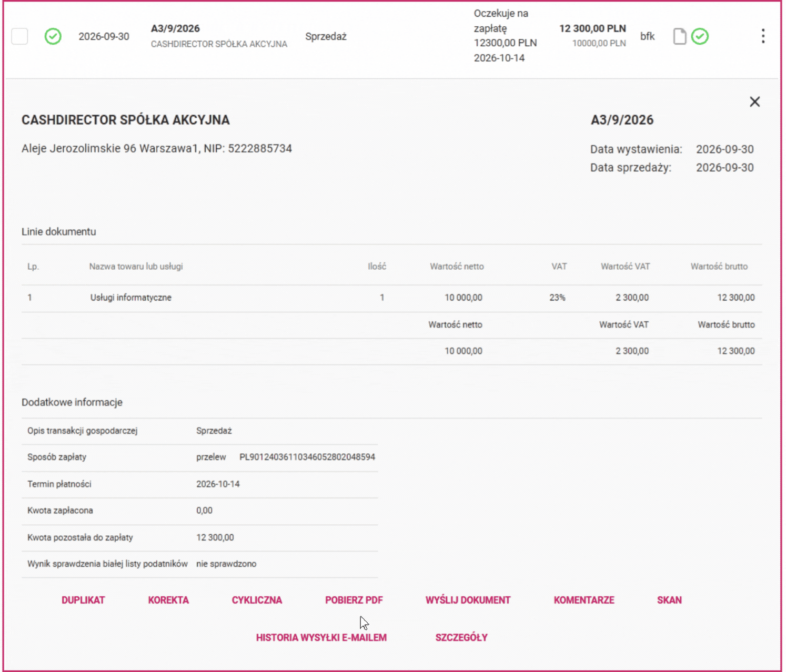Image resolution: width=786 pixels, height=672 pixels.
Task: Send the invoice using WYŚLIJ DOKUMENT
Action: tap(468, 600)
